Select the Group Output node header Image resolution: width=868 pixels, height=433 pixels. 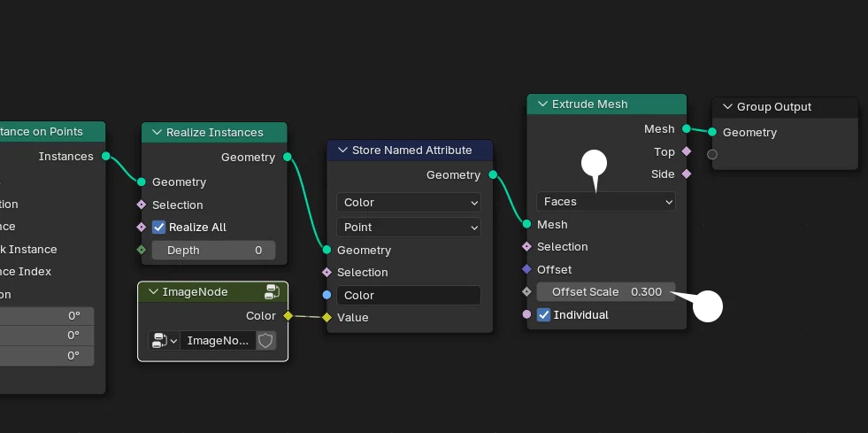[785, 107]
